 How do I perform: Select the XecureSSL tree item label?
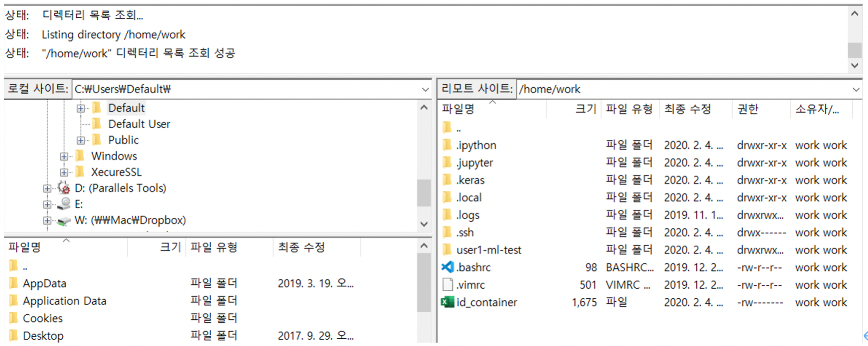(116, 172)
